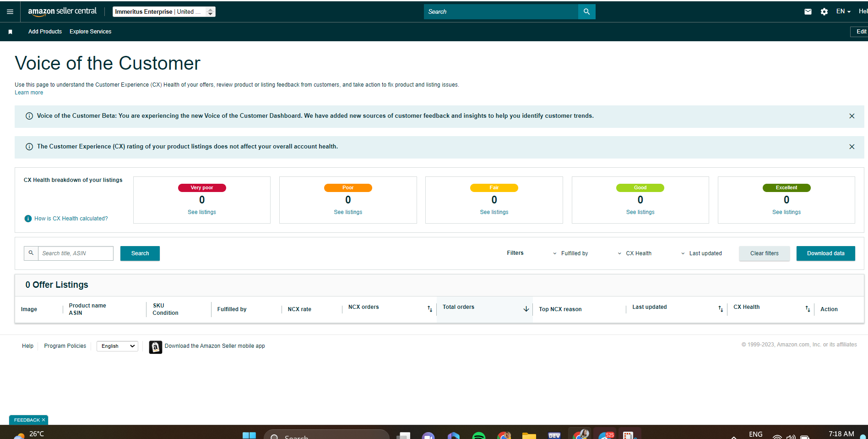
Task: Open the Add Products menu item
Action: [45, 32]
